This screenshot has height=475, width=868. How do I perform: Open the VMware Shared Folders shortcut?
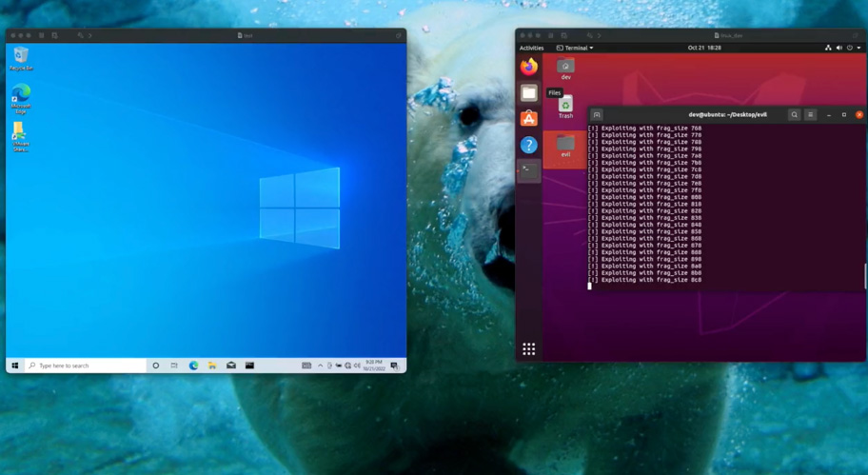coord(20,137)
